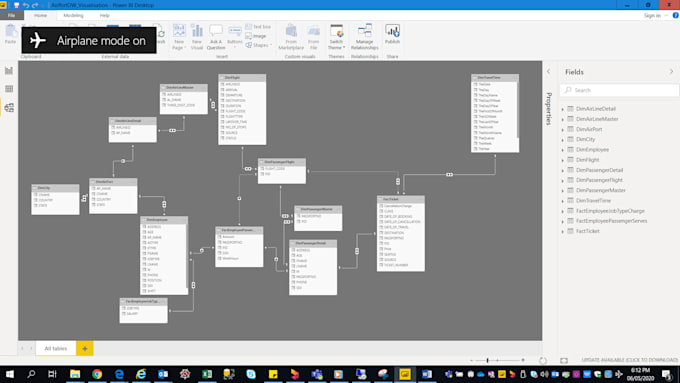This screenshot has width=680, height=383.
Task: Open Word from taskbar
Action: pos(427,374)
